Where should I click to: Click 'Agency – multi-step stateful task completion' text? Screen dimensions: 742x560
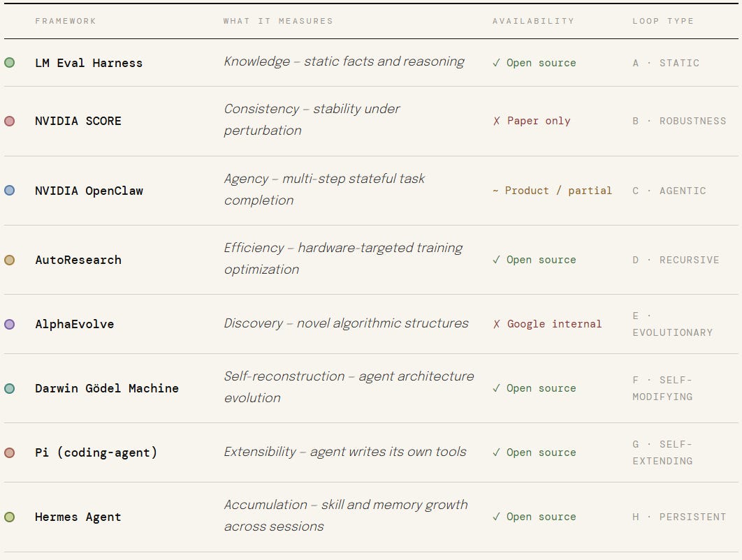pyautogui.click(x=324, y=189)
